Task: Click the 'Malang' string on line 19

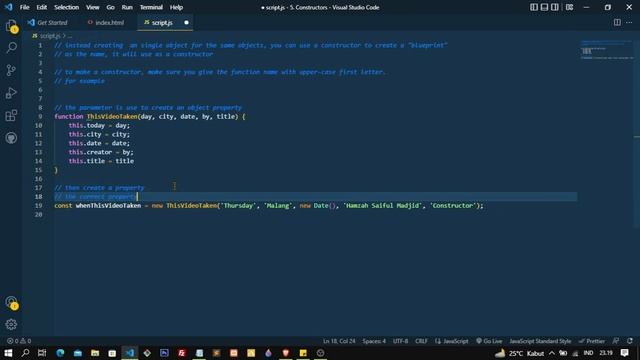Action: click(278, 206)
